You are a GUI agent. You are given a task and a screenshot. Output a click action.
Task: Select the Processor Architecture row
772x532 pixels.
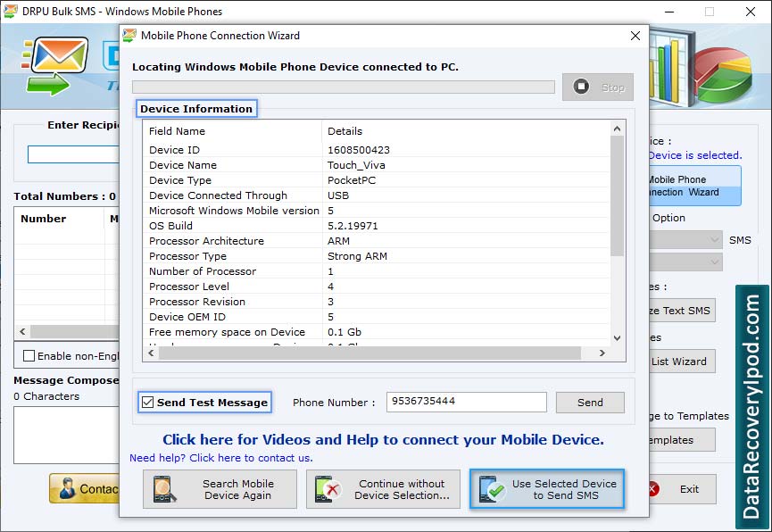tap(377, 241)
